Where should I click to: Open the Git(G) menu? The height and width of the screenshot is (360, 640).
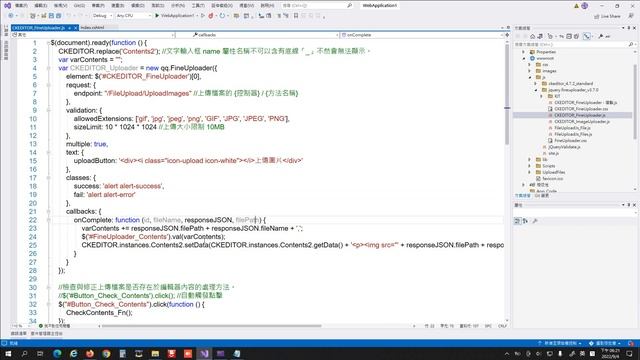pyautogui.click(x=79, y=6)
